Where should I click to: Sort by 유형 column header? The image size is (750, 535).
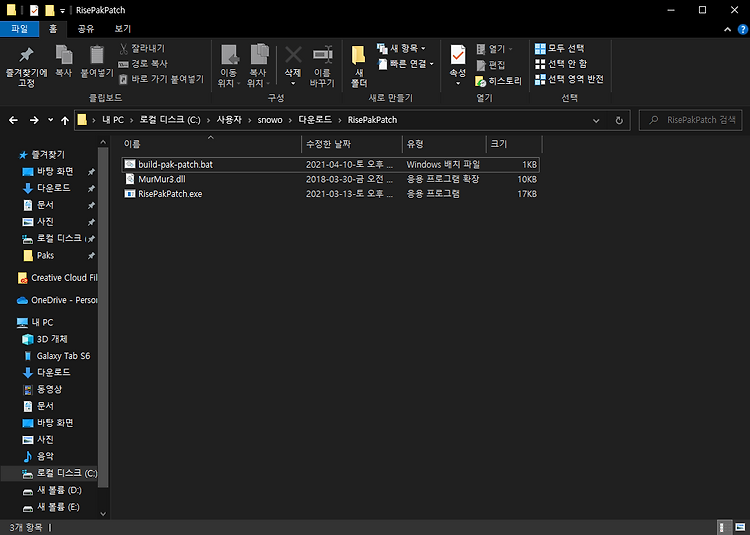[x=444, y=144]
